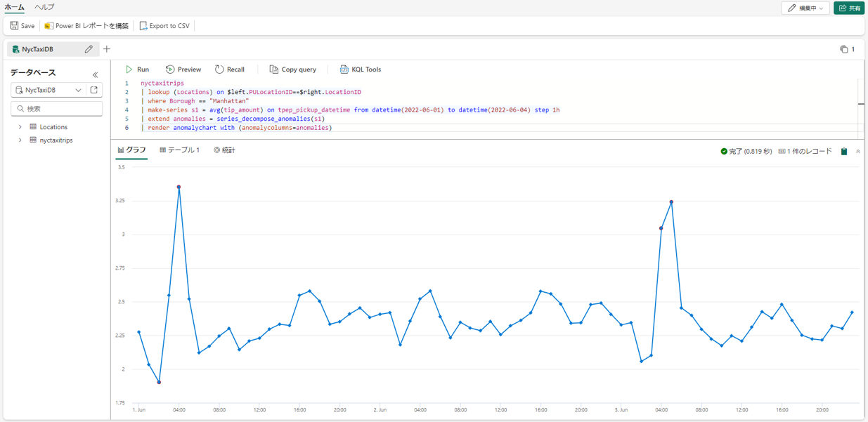Open the ヘルプ menu tab
The height and width of the screenshot is (422, 868).
(44, 7)
